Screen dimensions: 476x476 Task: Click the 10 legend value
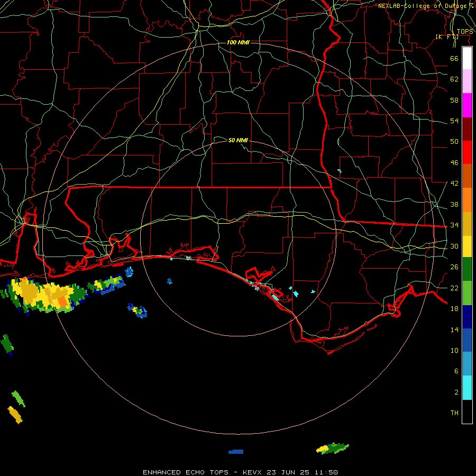pyautogui.click(x=454, y=350)
